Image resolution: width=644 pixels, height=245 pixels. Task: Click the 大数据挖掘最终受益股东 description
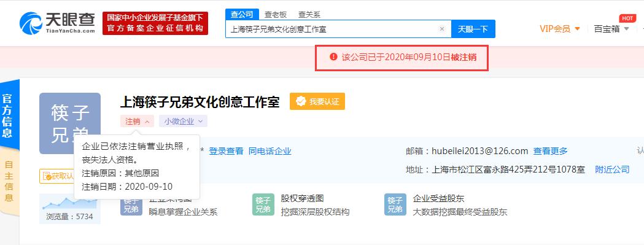pyautogui.click(x=460, y=212)
